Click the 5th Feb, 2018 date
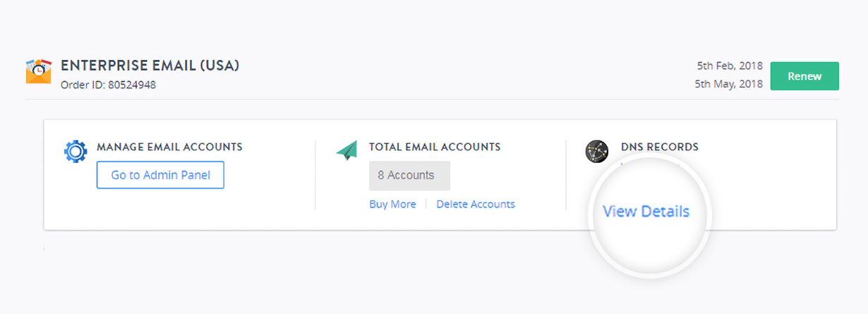 click(730, 66)
